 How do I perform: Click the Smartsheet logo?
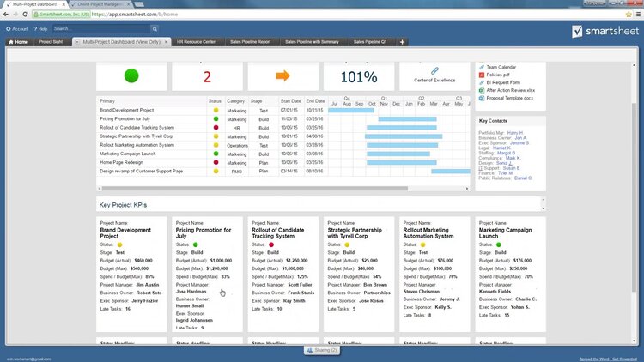(605, 31)
